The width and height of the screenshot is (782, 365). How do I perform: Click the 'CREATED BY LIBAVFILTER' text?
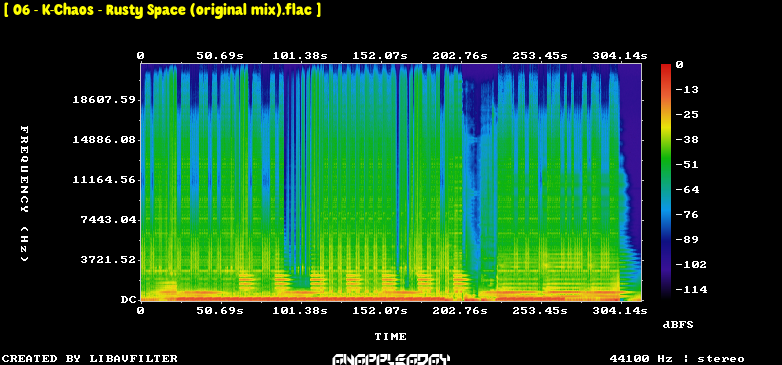pos(90,359)
